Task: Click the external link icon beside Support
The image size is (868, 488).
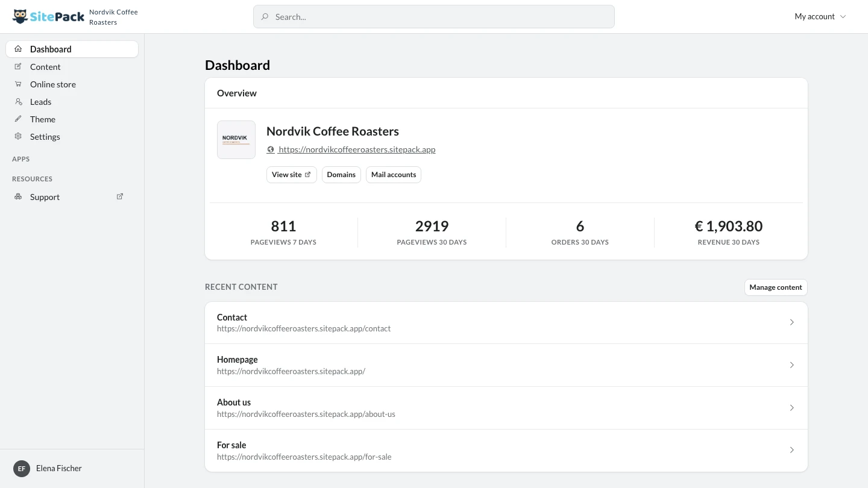Action: tap(120, 196)
